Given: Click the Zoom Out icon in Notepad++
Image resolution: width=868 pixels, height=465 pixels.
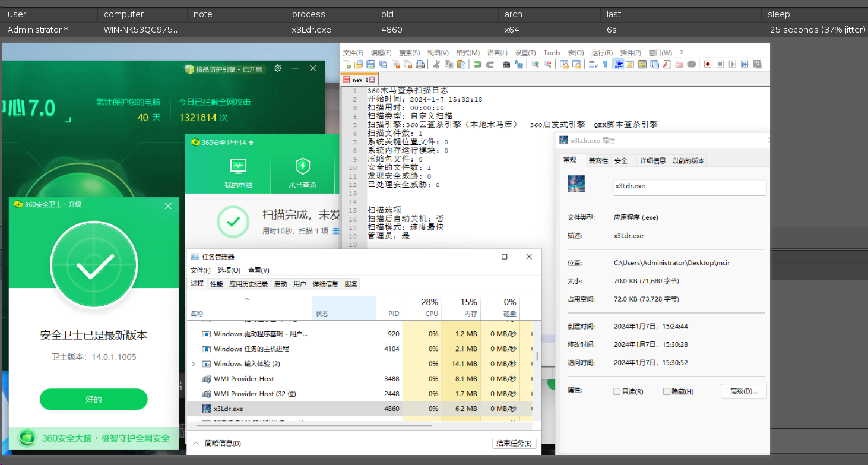Looking at the screenshot, I should point(547,64).
